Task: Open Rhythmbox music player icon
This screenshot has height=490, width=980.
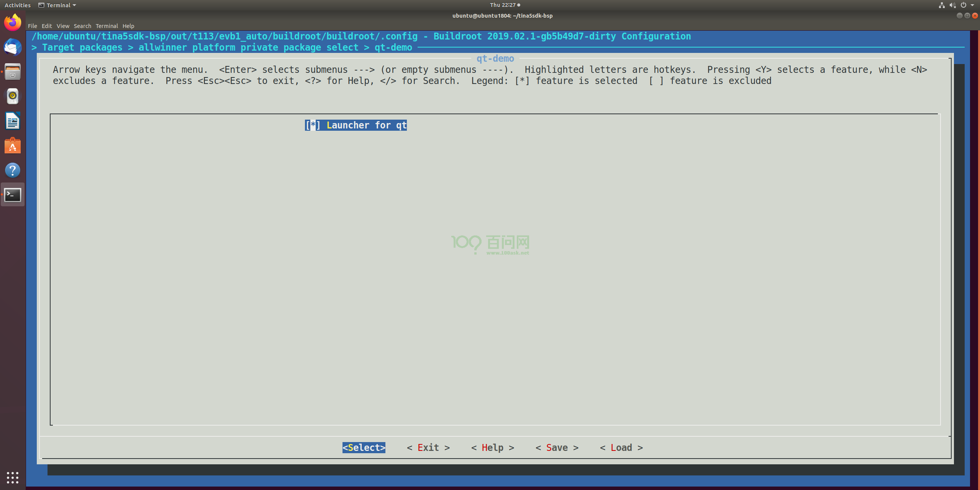Action: pyautogui.click(x=13, y=96)
